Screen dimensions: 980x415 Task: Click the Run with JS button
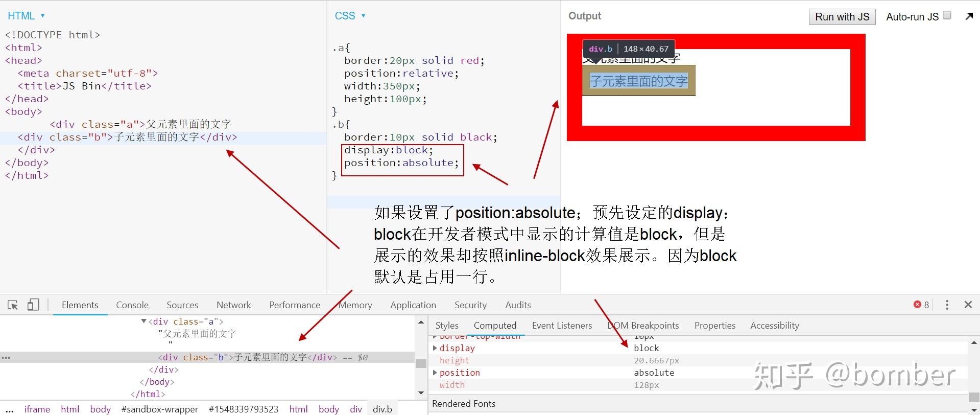(842, 17)
